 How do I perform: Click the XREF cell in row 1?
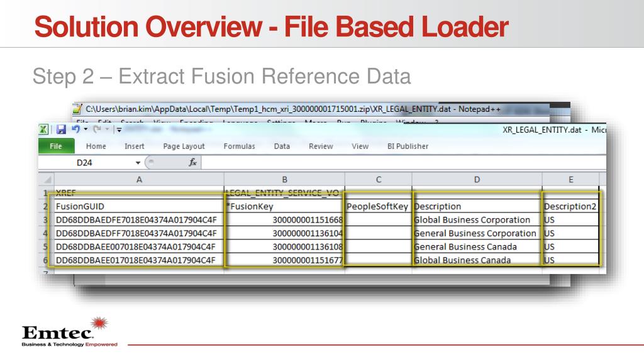click(x=139, y=192)
